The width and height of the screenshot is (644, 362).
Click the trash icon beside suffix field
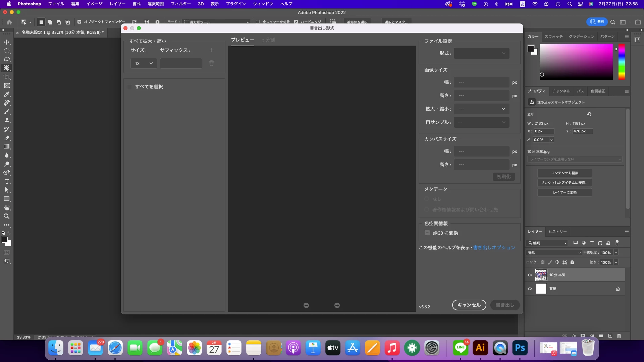coord(212,63)
